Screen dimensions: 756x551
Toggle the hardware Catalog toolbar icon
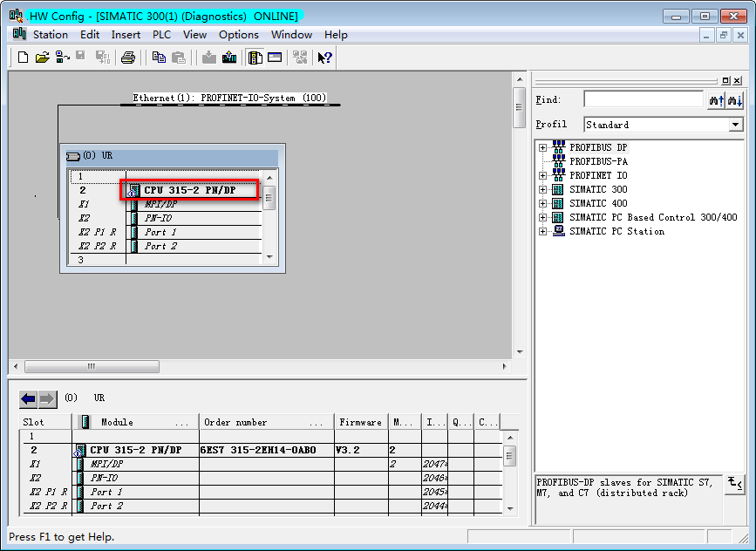[255, 58]
